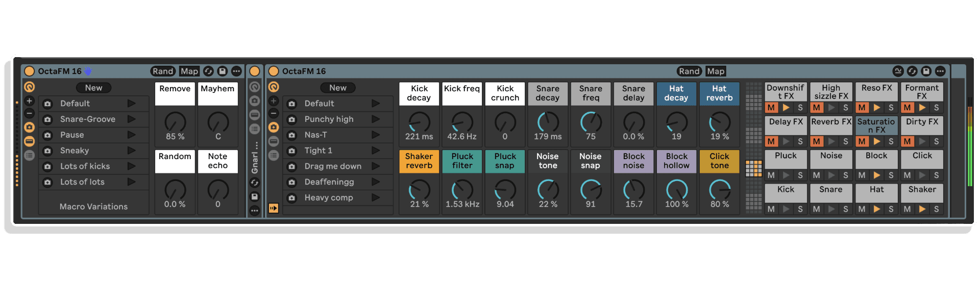Launch the Punchy high variation

376,119
